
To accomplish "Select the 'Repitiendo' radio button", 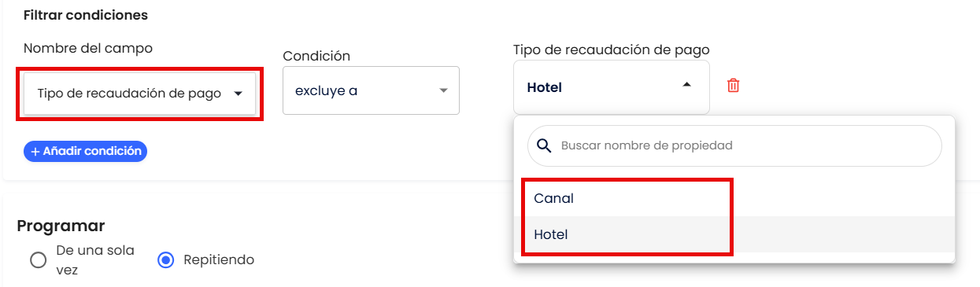I will tap(165, 260).
